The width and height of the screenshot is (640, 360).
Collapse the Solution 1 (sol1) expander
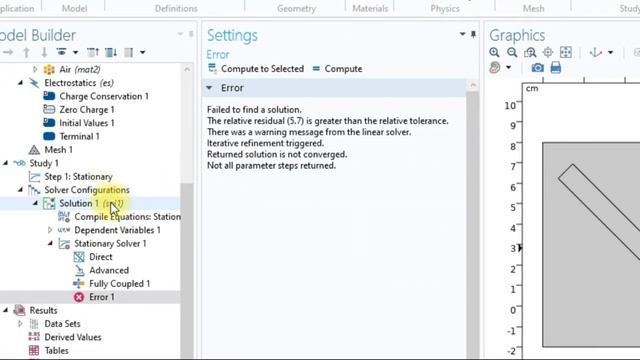pyautogui.click(x=35, y=203)
